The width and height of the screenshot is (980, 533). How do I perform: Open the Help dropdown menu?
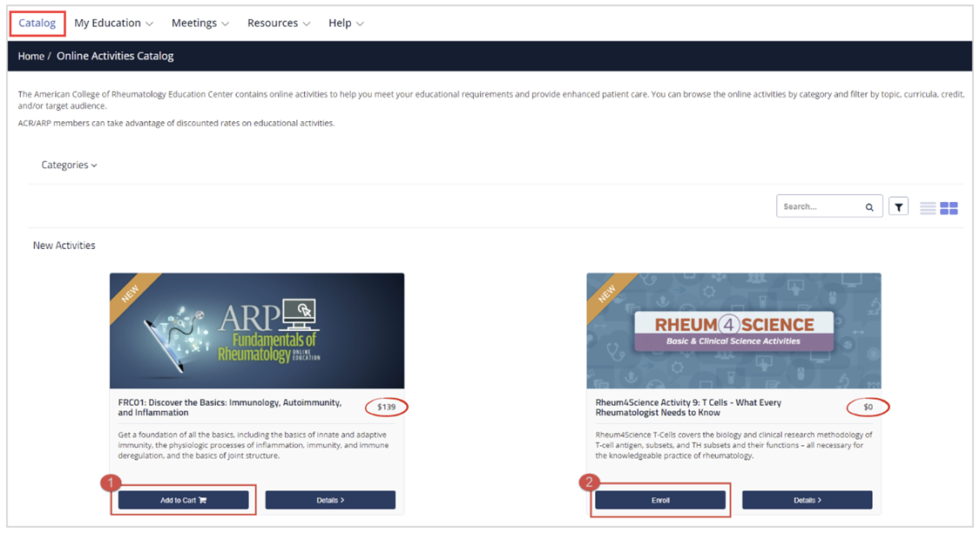coord(346,24)
